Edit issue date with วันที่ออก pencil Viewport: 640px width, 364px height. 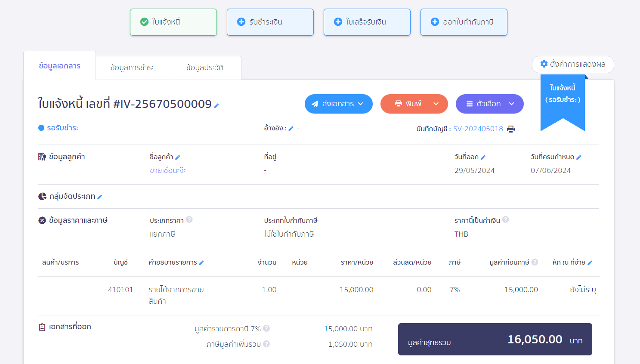(x=483, y=157)
